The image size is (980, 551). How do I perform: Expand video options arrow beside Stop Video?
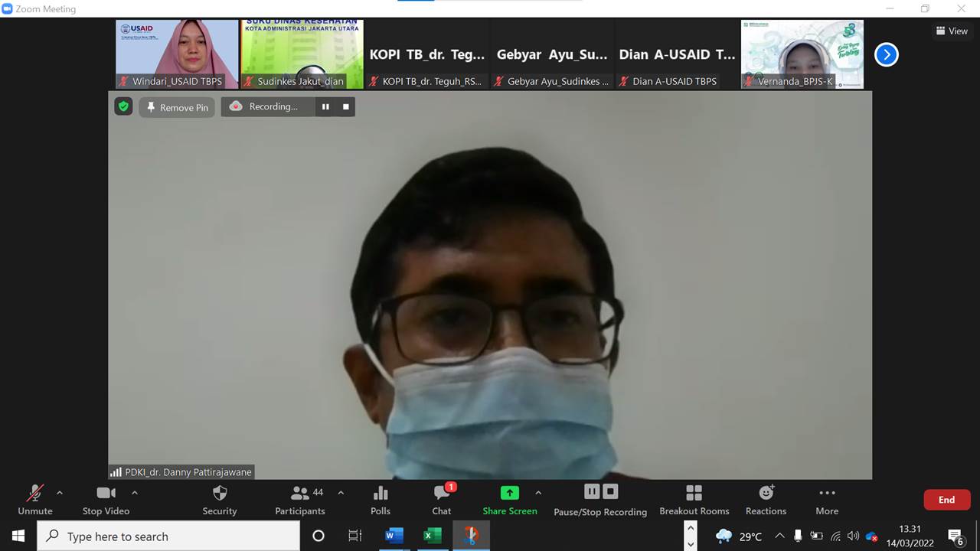(x=135, y=493)
